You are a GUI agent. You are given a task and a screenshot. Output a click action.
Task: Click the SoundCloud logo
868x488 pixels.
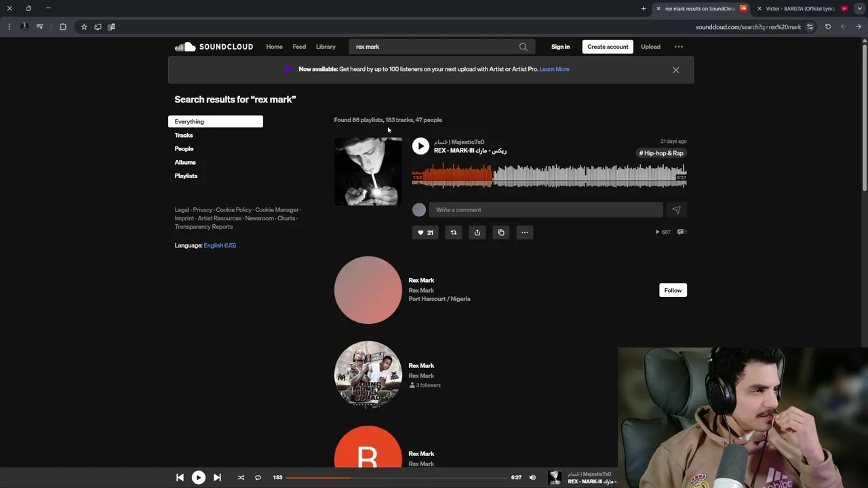pyautogui.click(x=214, y=47)
